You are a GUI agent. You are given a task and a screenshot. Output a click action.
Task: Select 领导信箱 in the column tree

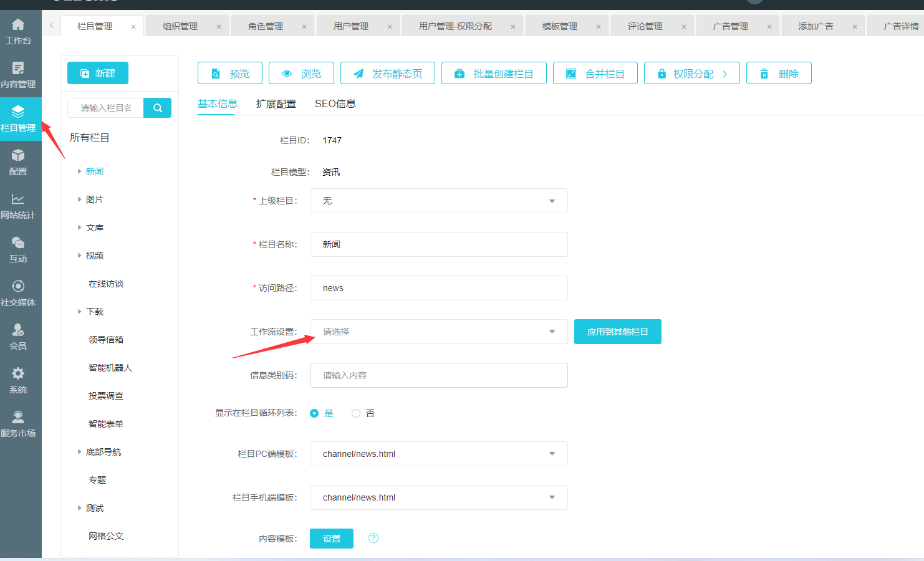pyautogui.click(x=106, y=340)
